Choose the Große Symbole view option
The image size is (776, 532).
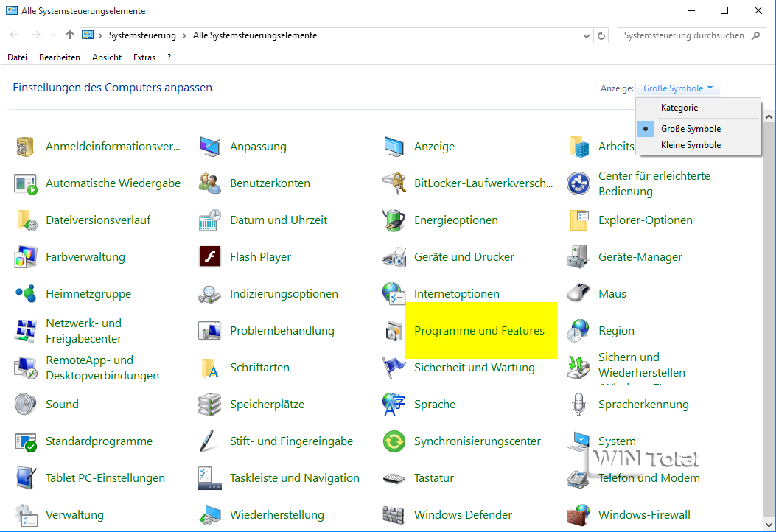691,129
